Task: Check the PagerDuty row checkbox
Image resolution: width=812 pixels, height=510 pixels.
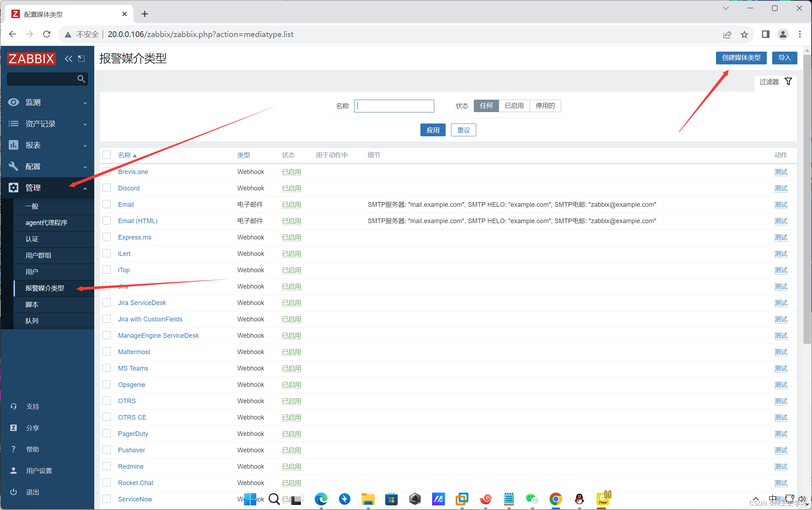Action: [107, 433]
